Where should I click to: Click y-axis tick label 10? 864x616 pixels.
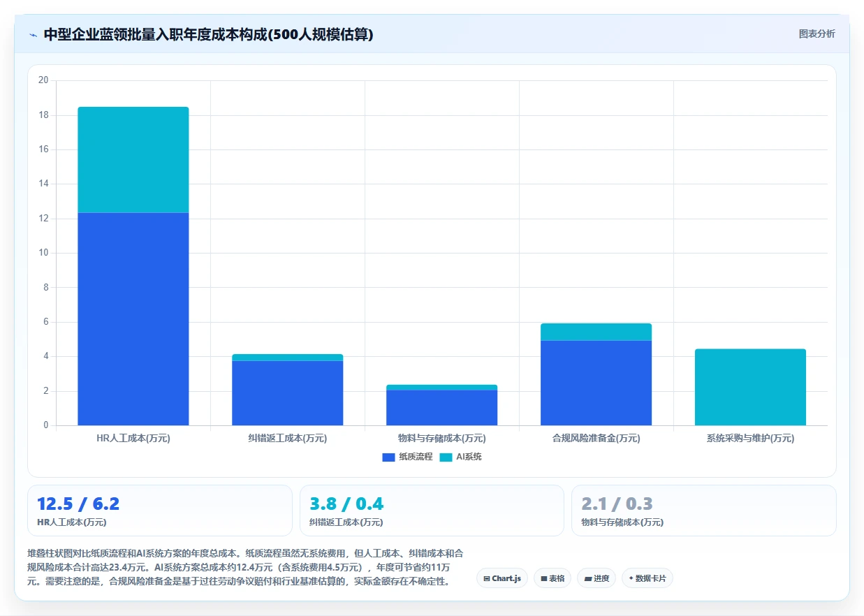click(43, 253)
